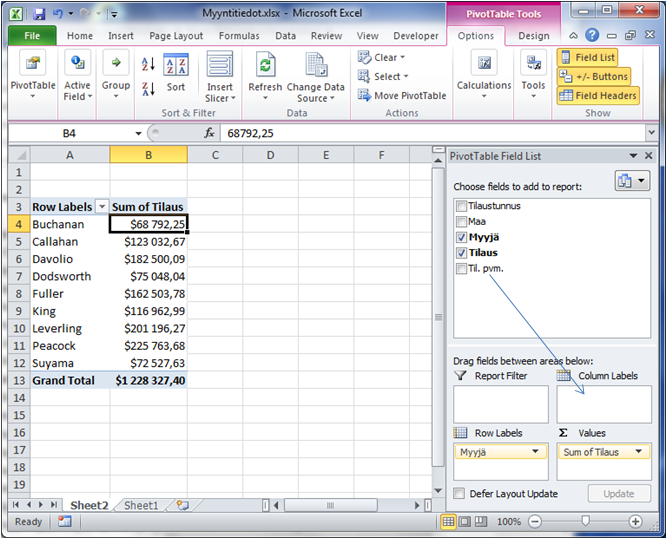Click the +/- Buttons option
The image size is (666, 538).
pyautogui.click(x=594, y=77)
